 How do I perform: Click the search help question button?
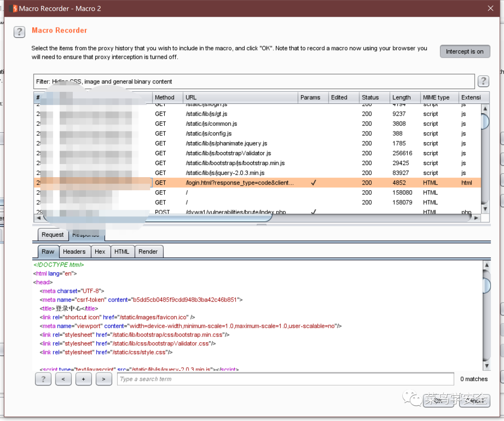pos(43,379)
